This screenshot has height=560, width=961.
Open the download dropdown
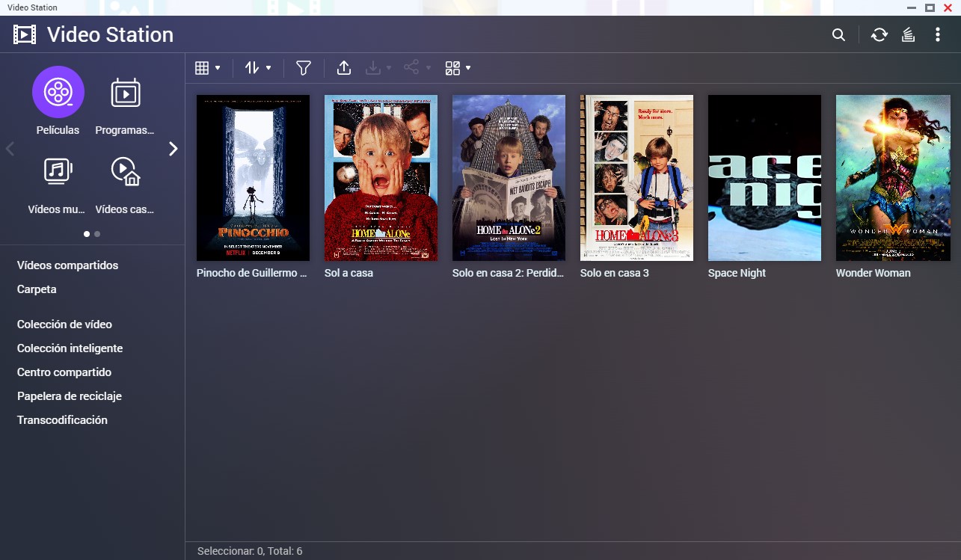pos(378,68)
